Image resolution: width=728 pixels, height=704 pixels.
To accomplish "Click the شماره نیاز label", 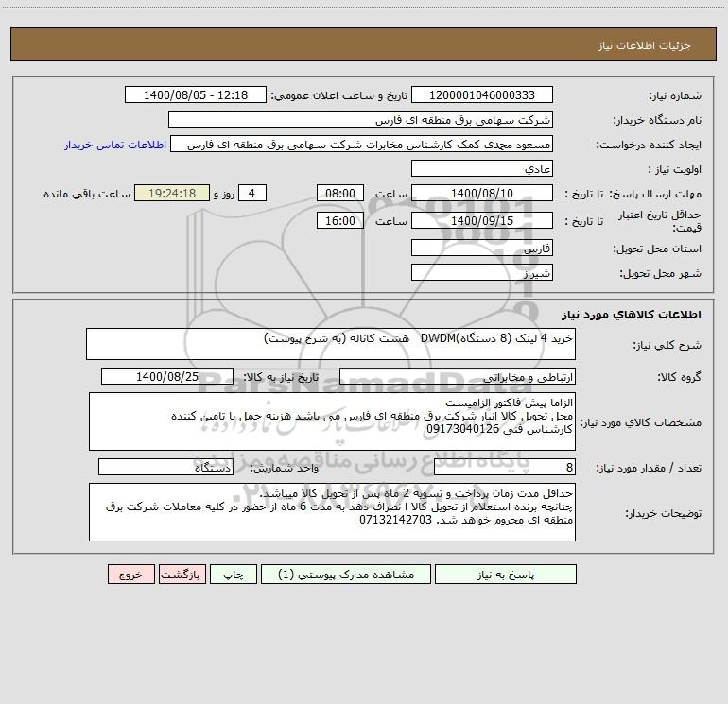I will (675, 96).
